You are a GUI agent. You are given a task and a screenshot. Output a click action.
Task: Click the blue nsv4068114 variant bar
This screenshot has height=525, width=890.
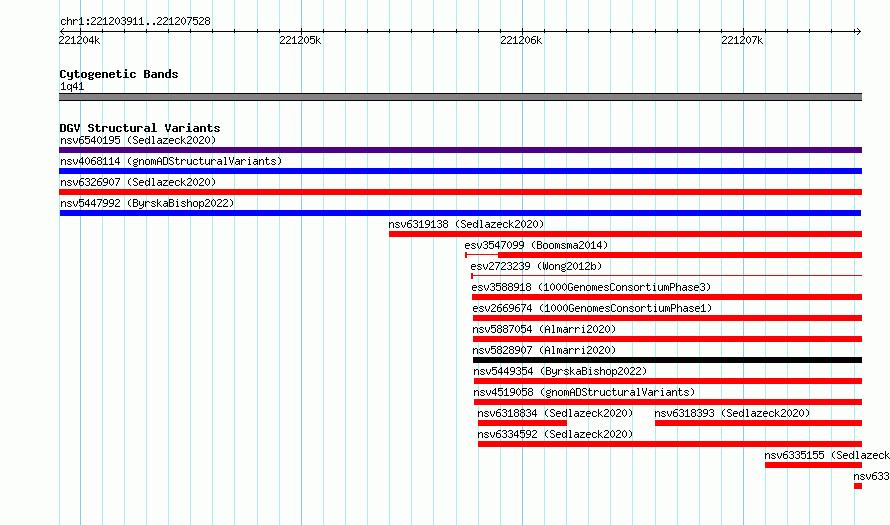460,171
